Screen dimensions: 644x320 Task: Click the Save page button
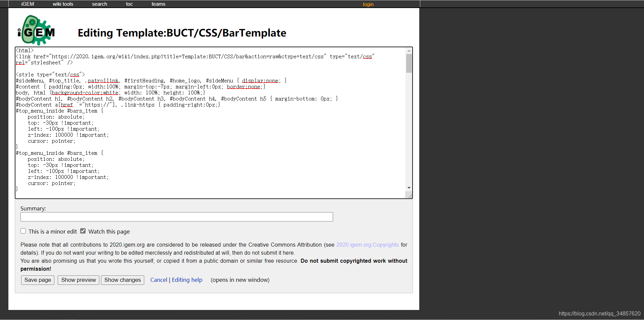click(38, 280)
